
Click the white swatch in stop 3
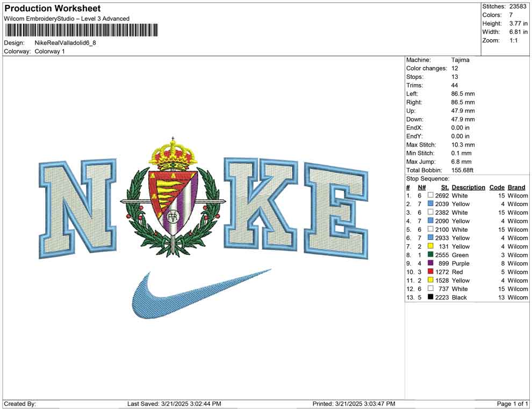[430, 212]
